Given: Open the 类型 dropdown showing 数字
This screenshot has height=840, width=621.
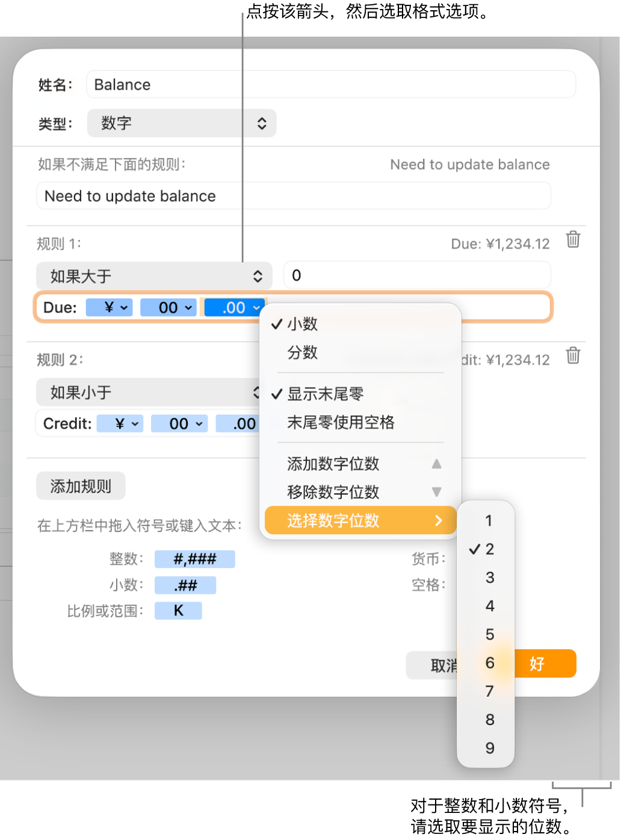Looking at the screenshot, I should coord(181,123).
